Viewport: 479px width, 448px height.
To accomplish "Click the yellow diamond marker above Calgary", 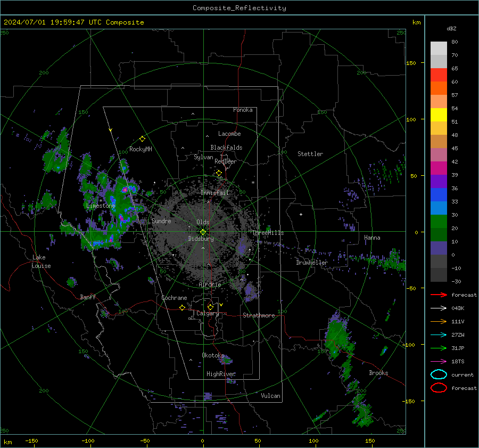I will (210, 307).
